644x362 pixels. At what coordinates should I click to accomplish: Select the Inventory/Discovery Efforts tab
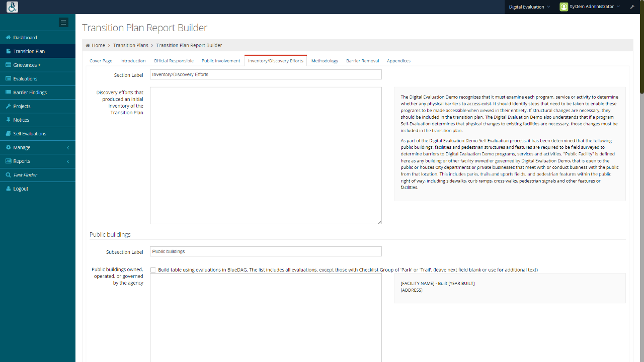[276, 61]
